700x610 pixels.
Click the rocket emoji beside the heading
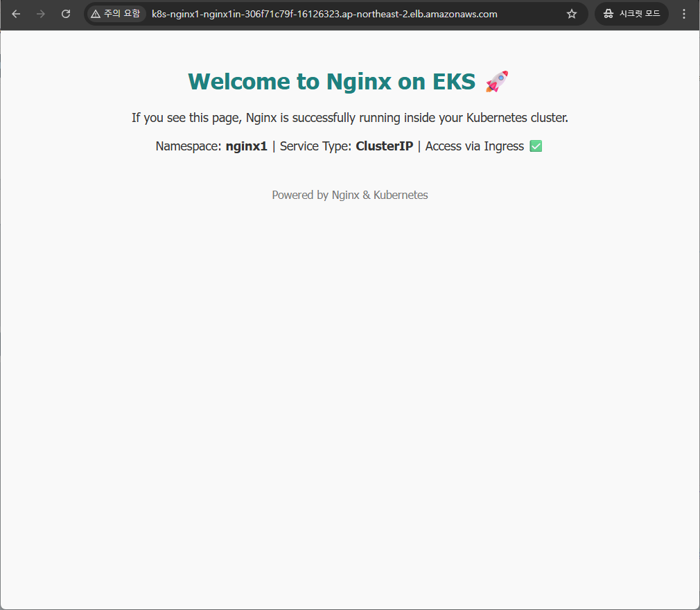click(497, 82)
